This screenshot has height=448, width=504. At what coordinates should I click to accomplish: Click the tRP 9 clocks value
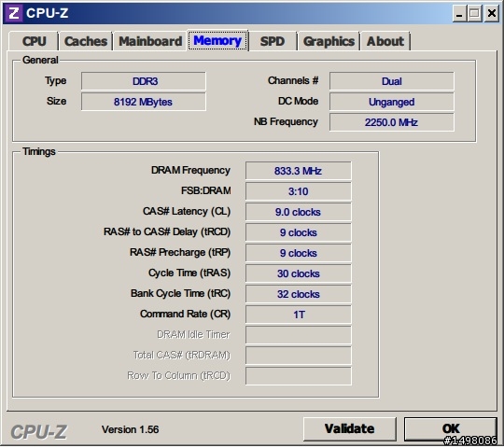299,253
